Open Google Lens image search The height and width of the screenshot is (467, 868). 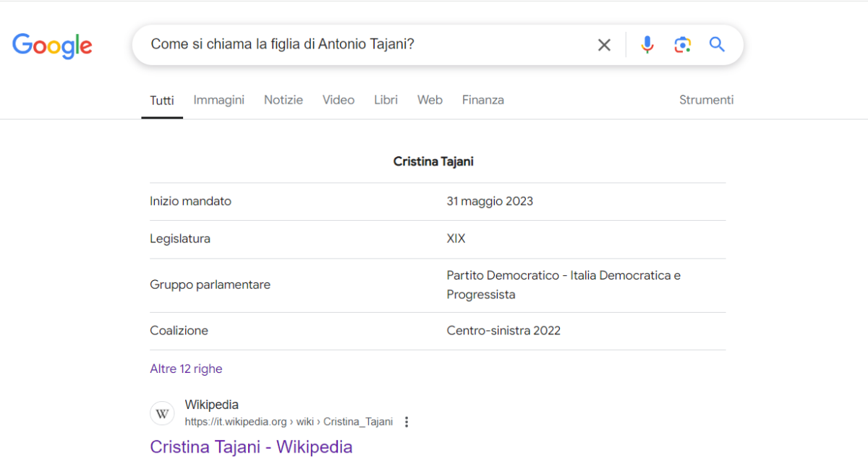[x=682, y=45]
